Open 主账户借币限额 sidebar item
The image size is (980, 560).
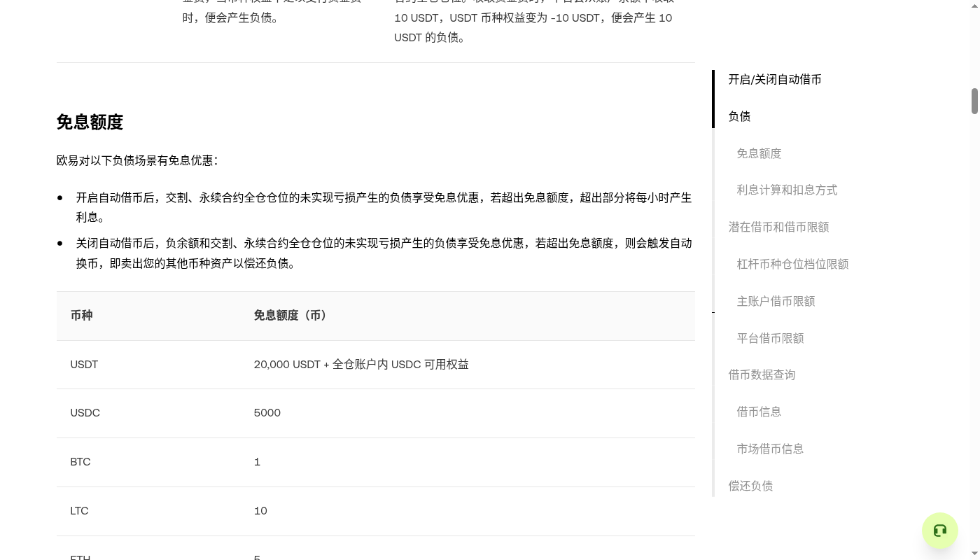(776, 301)
